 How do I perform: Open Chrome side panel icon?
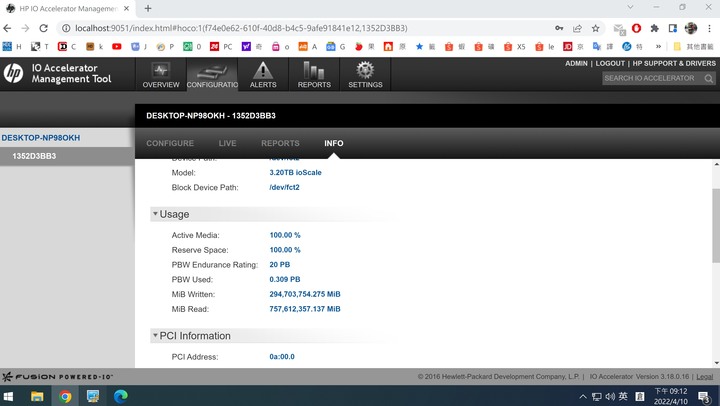[x=673, y=28]
